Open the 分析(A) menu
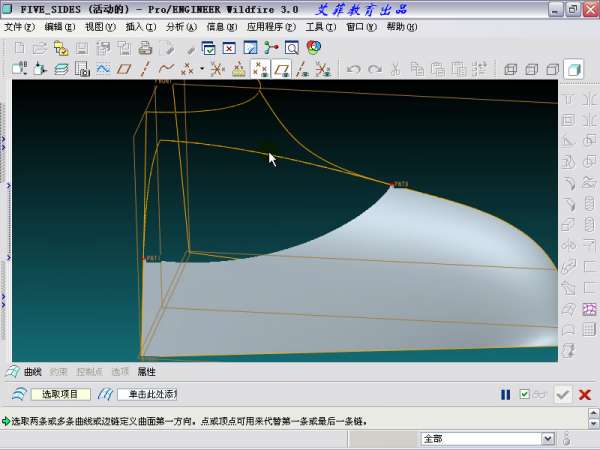This screenshot has width=600, height=450. click(181, 27)
